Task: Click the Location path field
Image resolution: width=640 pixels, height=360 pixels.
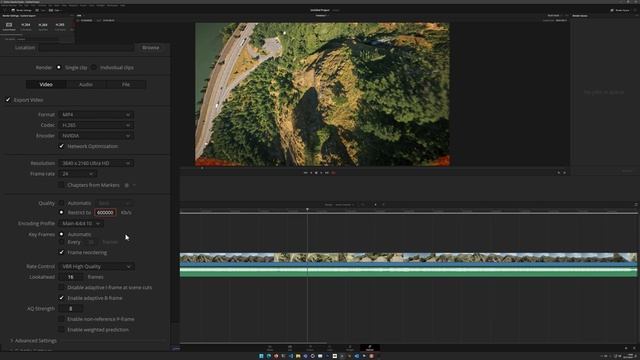Action: (x=86, y=48)
